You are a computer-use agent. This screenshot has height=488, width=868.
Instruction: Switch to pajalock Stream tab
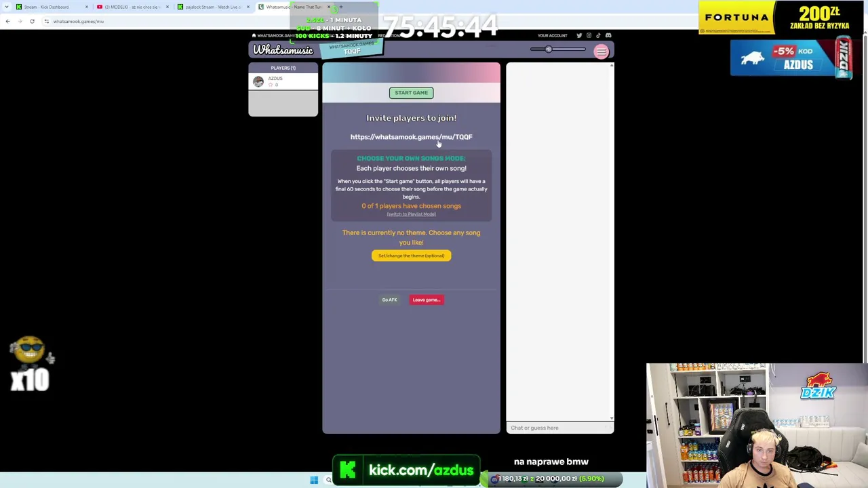[x=212, y=7]
